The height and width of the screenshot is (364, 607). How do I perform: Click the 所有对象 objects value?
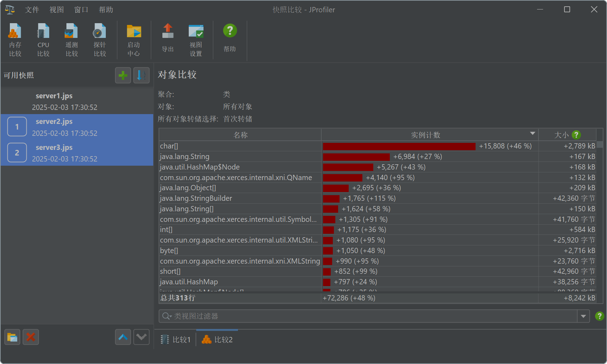(x=238, y=107)
